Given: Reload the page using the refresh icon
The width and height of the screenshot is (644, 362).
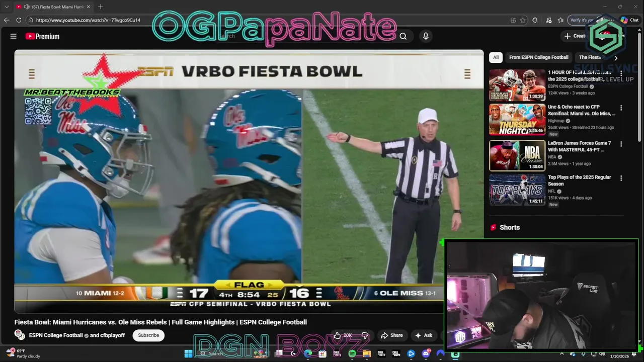Looking at the screenshot, I should (19, 20).
